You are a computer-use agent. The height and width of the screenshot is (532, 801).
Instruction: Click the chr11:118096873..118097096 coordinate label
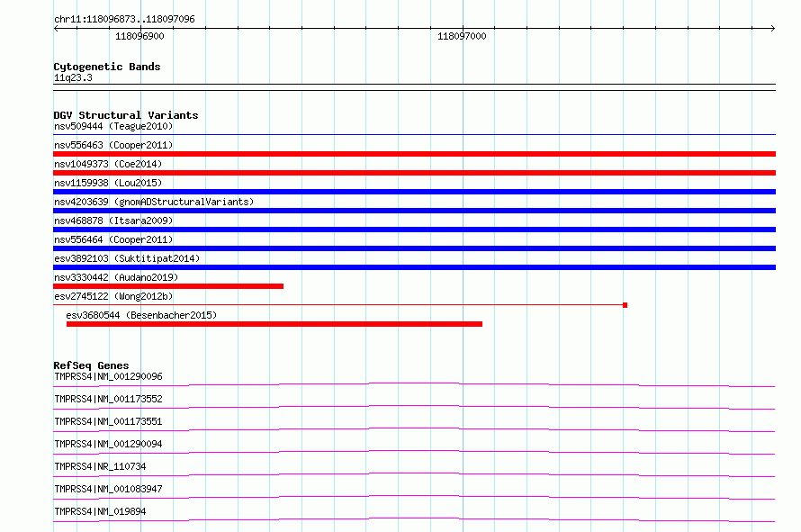click(x=124, y=20)
